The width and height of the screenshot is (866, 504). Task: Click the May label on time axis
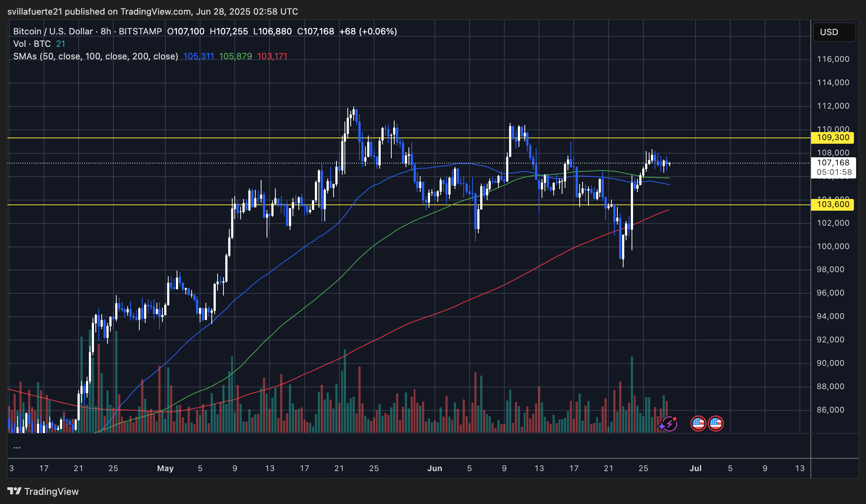[x=165, y=468]
